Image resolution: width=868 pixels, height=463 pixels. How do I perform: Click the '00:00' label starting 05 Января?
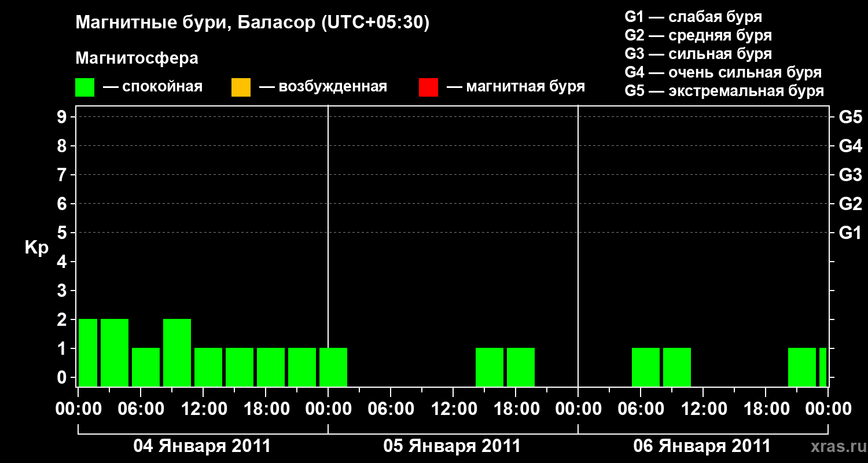click(328, 409)
